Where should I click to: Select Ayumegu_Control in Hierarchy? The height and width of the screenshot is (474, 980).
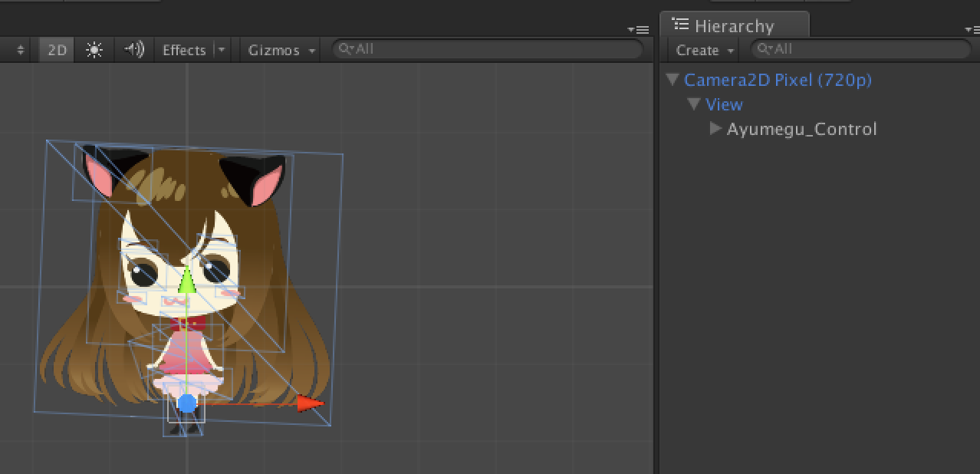pyautogui.click(x=801, y=129)
